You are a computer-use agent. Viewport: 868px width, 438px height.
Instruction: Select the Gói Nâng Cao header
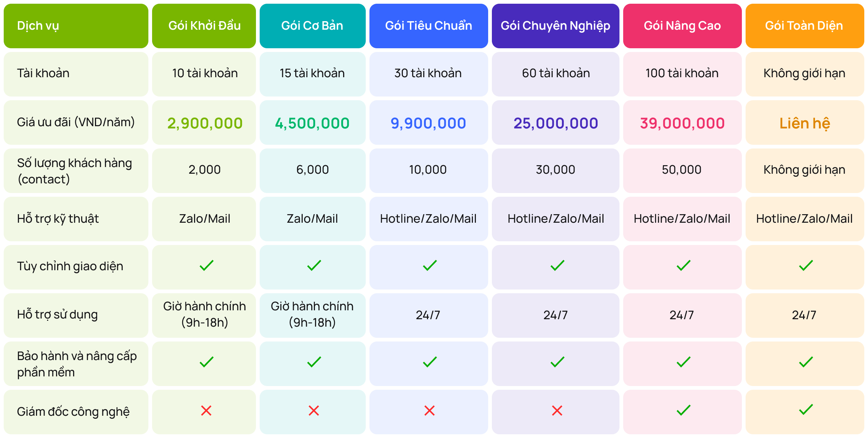(682, 26)
